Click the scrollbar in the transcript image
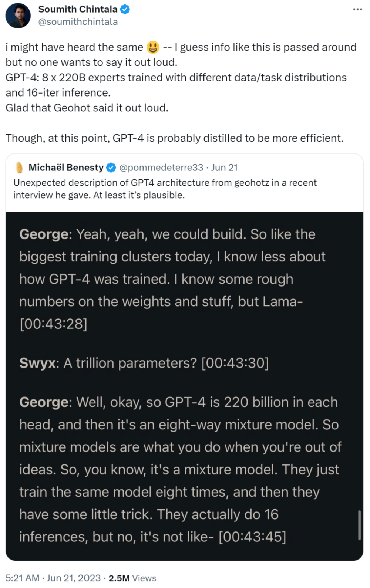 point(359,525)
